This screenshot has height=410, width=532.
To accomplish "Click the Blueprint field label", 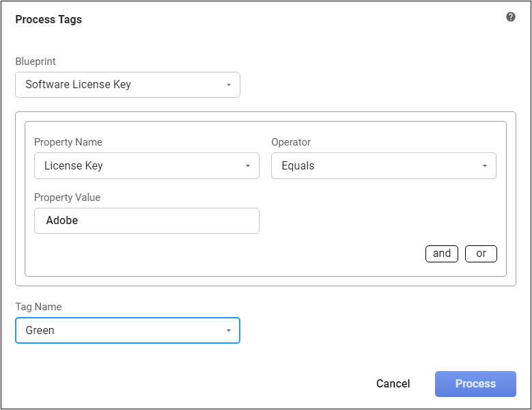I will 36,61.
